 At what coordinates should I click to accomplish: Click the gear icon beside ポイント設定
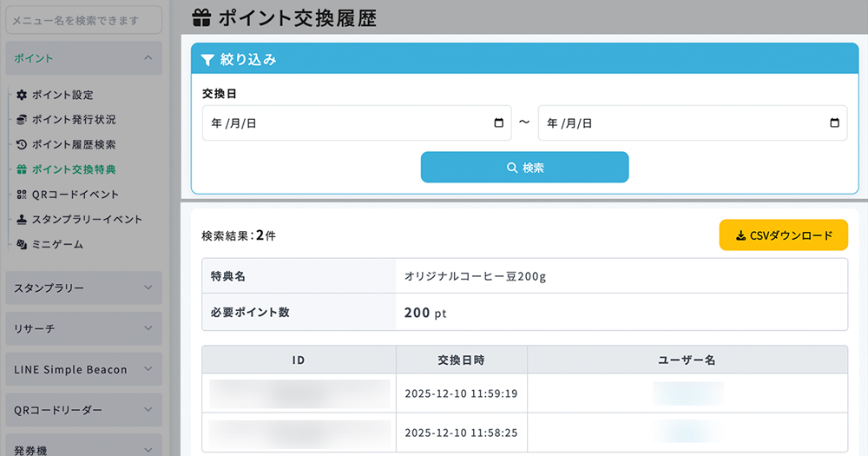click(22, 95)
